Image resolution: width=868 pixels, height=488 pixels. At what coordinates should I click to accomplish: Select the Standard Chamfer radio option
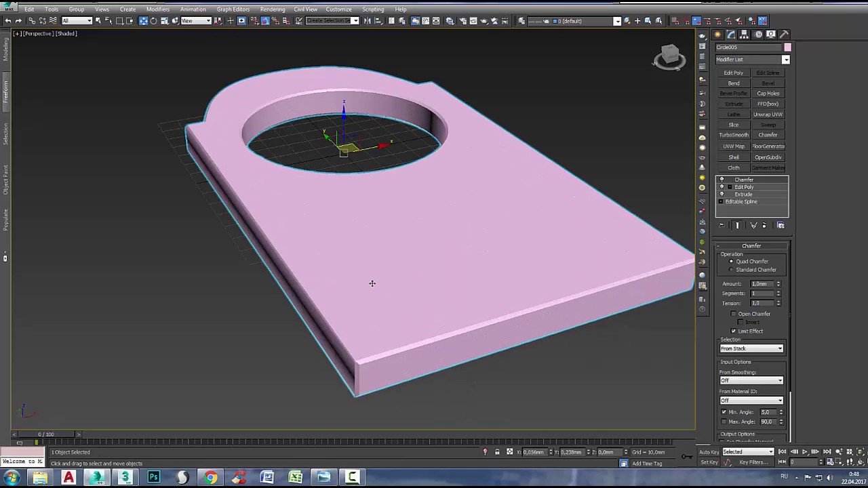731,270
